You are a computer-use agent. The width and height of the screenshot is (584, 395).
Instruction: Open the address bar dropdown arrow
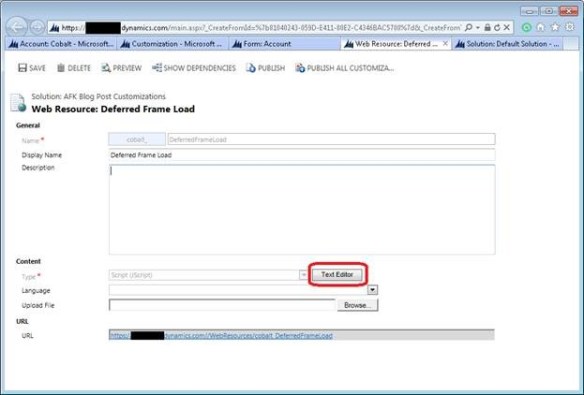pyautogui.click(x=478, y=28)
